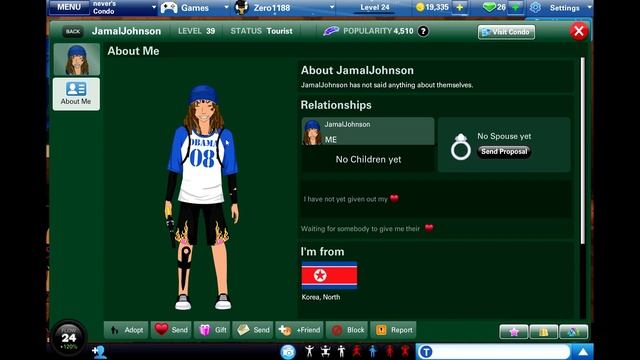Click the 'Korea, North' label

321,297
